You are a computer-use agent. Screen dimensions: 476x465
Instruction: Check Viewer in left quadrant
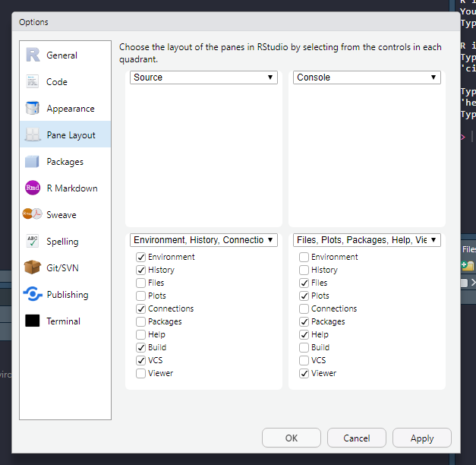pos(141,373)
